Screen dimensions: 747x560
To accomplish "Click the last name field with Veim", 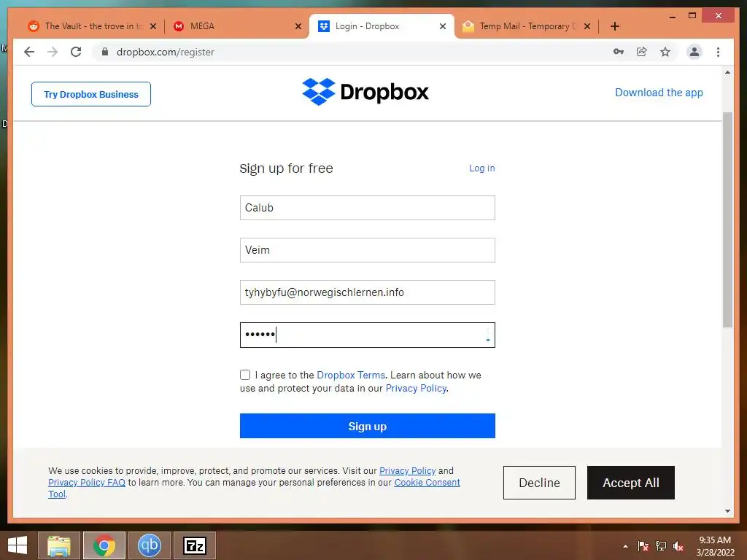I will pyautogui.click(x=368, y=250).
